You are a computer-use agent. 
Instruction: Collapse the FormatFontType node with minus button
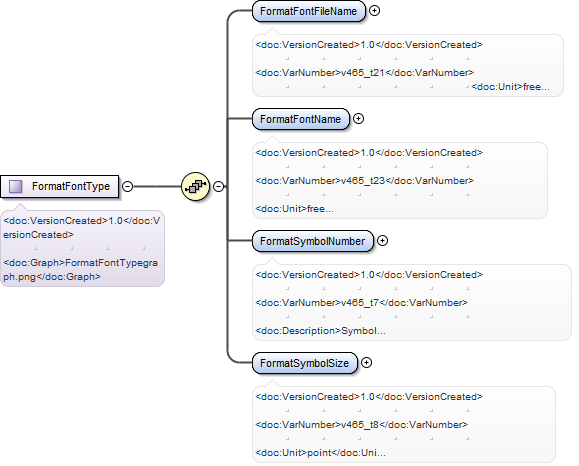click(x=127, y=186)
